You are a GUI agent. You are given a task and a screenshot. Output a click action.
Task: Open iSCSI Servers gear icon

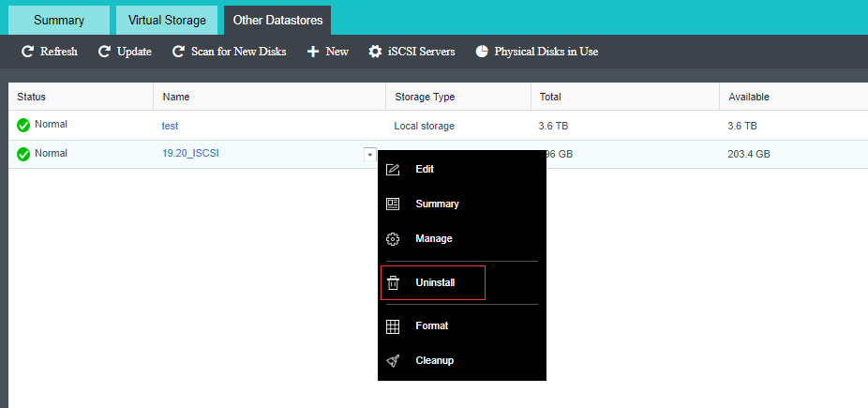coord(375,52)
